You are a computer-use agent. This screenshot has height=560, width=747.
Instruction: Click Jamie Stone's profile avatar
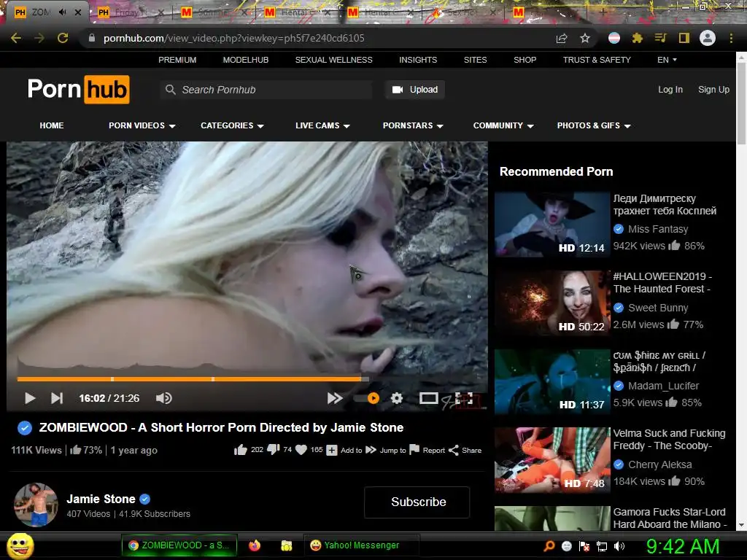tap(36, 505)
